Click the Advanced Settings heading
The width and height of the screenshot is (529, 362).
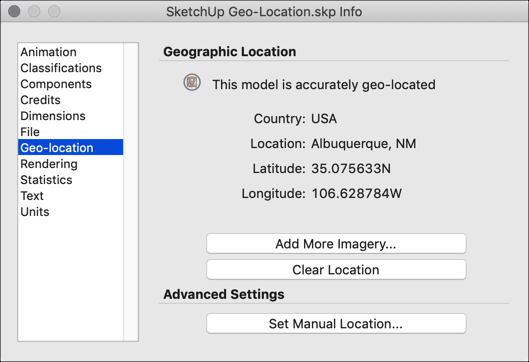pyautogui.click(x=224, y=294)
